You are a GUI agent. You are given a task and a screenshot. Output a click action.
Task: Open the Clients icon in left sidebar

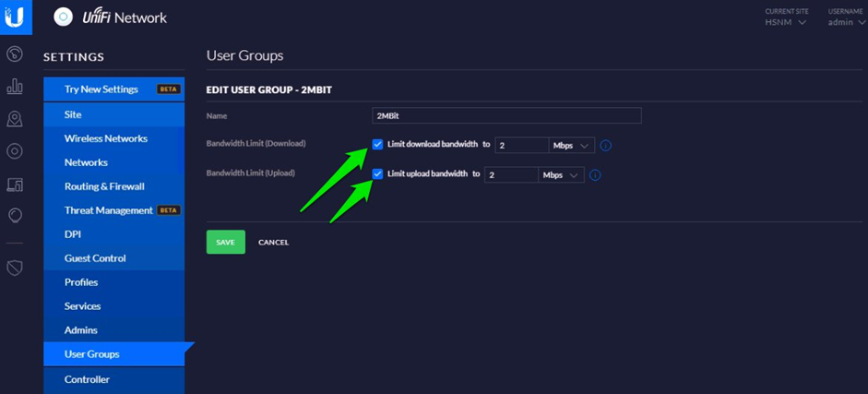click(15, 185)
